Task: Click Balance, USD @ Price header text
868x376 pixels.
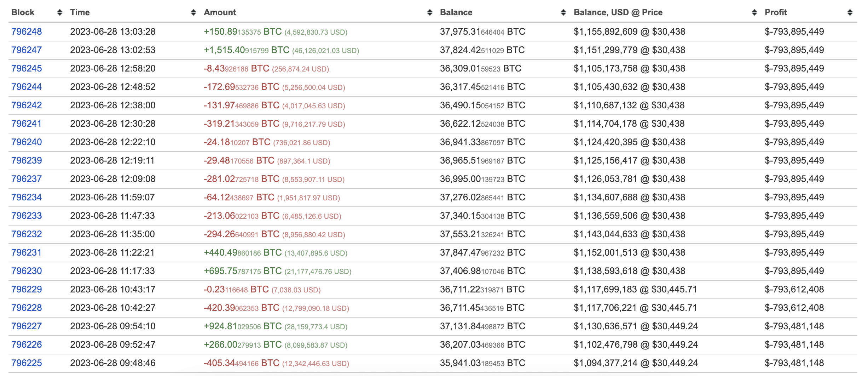Action: click(618, 12)
